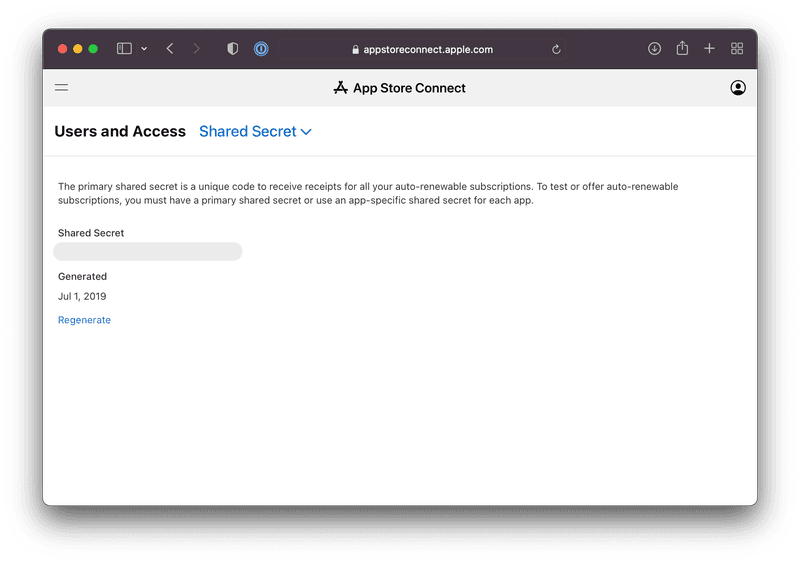Screen dimensions: 800x562
Task: Minimize the Safari window
Action: point(78,48)
